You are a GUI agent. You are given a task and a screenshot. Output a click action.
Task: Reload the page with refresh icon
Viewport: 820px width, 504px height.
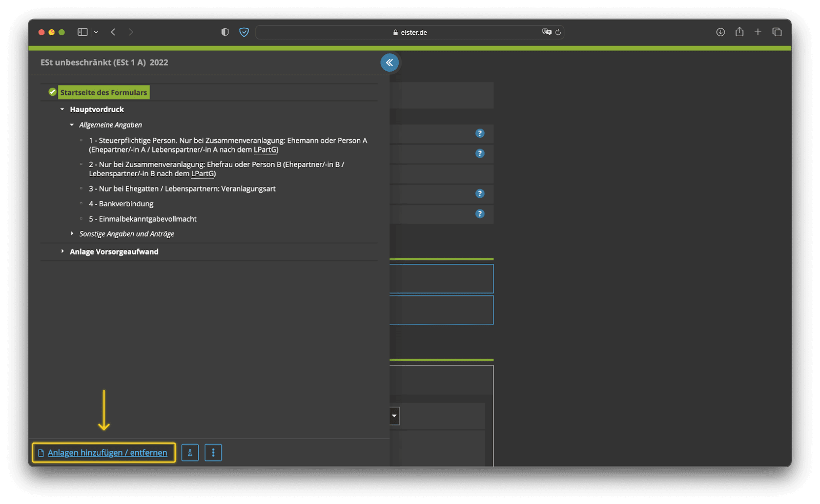[558, 32]
